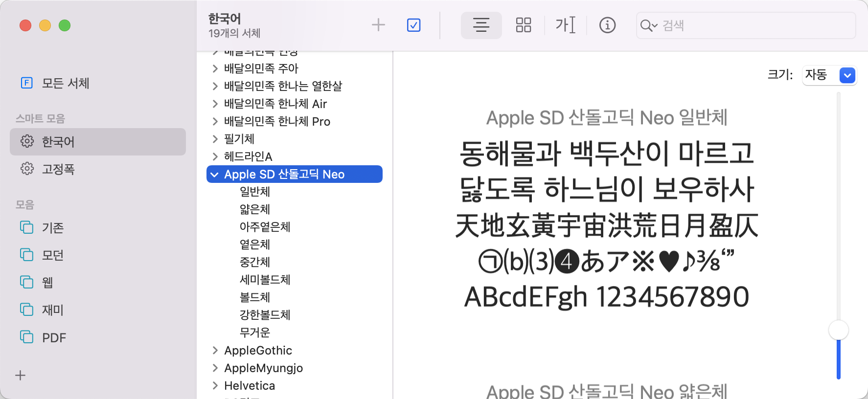Click the font search field

coord(746,25)
